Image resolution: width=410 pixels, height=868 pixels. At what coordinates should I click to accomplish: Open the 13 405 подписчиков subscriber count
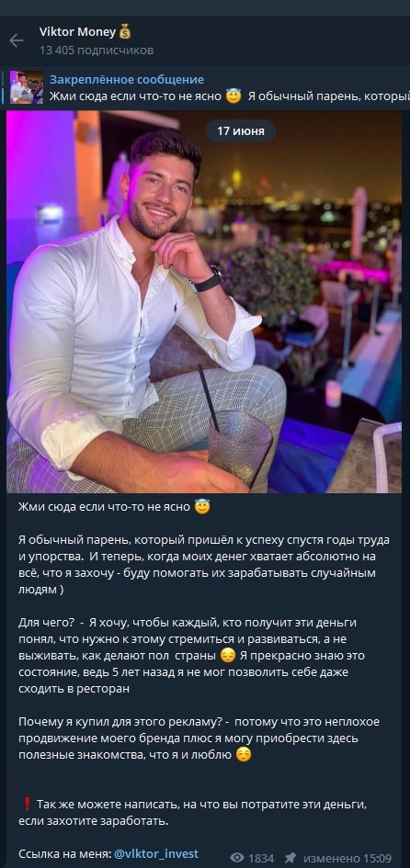pos(96,51)
